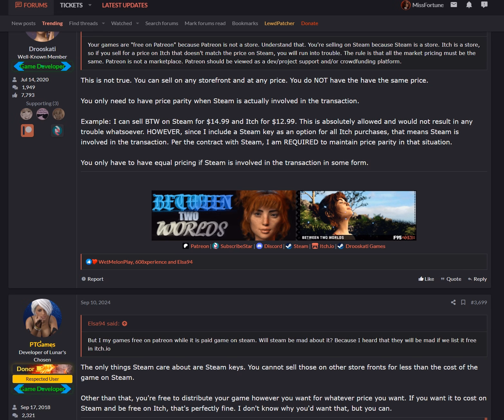Go to New posts

[x=23, y=23]
